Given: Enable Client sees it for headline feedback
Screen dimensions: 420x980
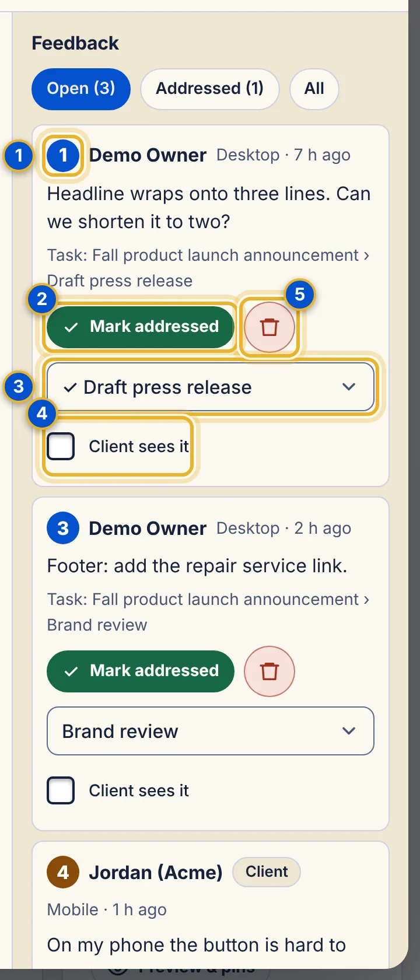Looking at the screenshot, I should tap(61, 447).
